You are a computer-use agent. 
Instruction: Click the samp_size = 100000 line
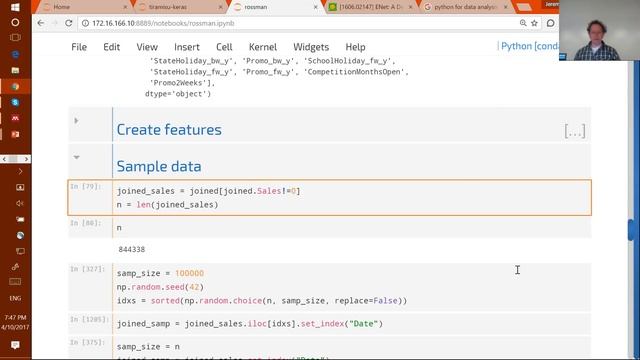tap(160, 273)
